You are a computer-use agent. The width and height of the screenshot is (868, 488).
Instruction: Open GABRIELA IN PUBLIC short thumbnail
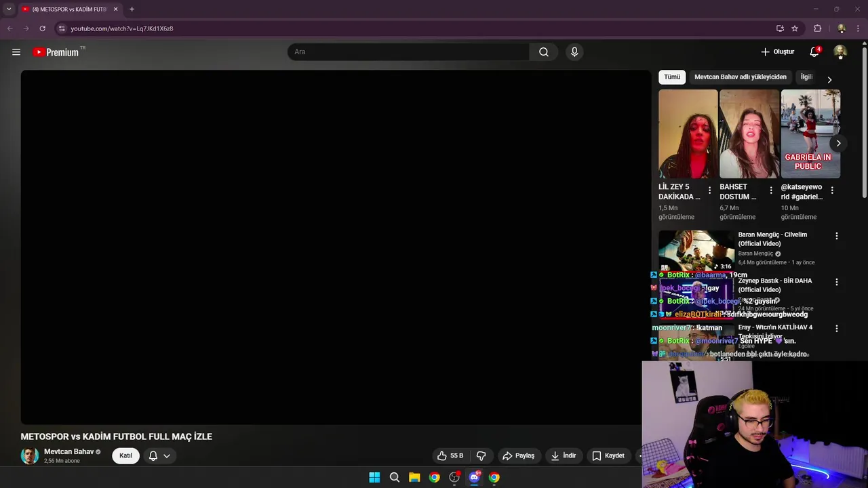click(x=810, y=134)
